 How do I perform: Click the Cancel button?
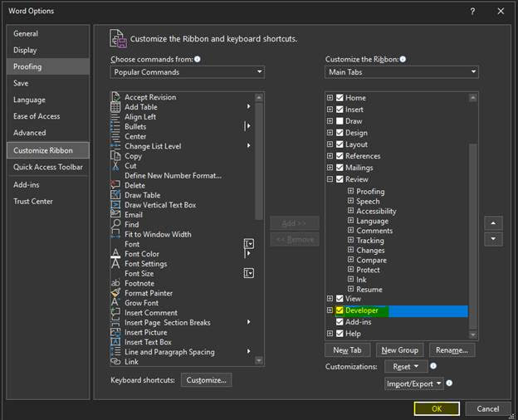pyautogui.click(x=487, y=408)
